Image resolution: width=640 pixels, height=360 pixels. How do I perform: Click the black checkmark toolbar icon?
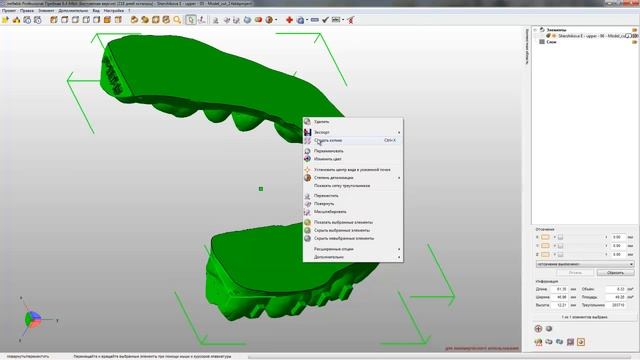[x=325, y=20]
